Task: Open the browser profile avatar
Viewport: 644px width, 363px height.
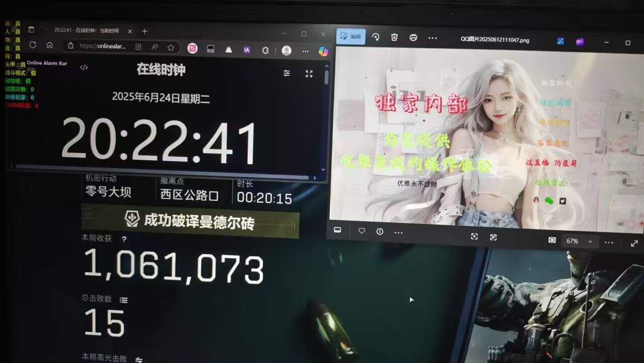Action: pyautogui.click(x=286, y=50)
